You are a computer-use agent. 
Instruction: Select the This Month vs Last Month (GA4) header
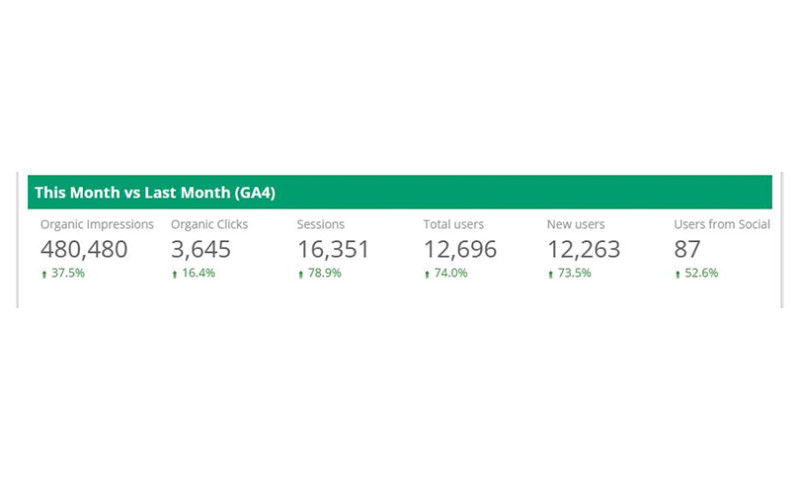(x=154, y=192)
